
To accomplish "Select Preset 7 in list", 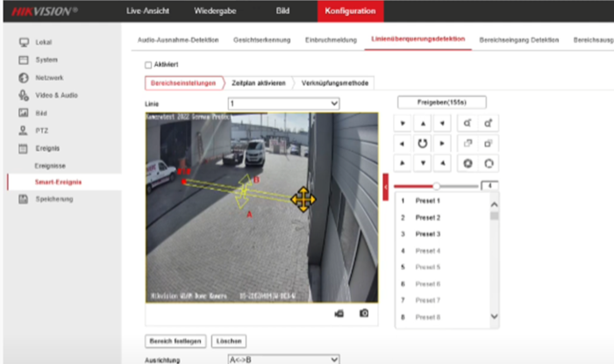I will [442, 301].
